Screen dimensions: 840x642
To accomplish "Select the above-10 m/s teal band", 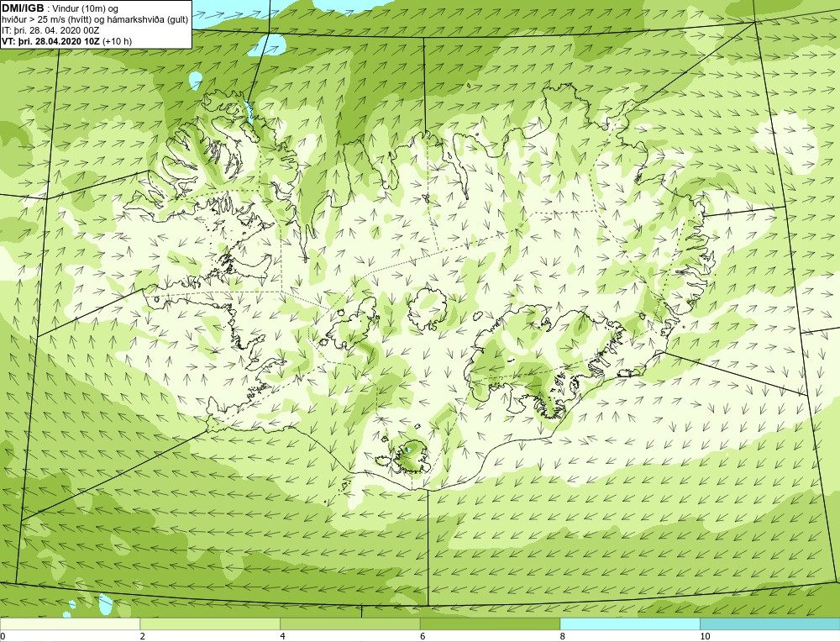I will coord(769,624).
